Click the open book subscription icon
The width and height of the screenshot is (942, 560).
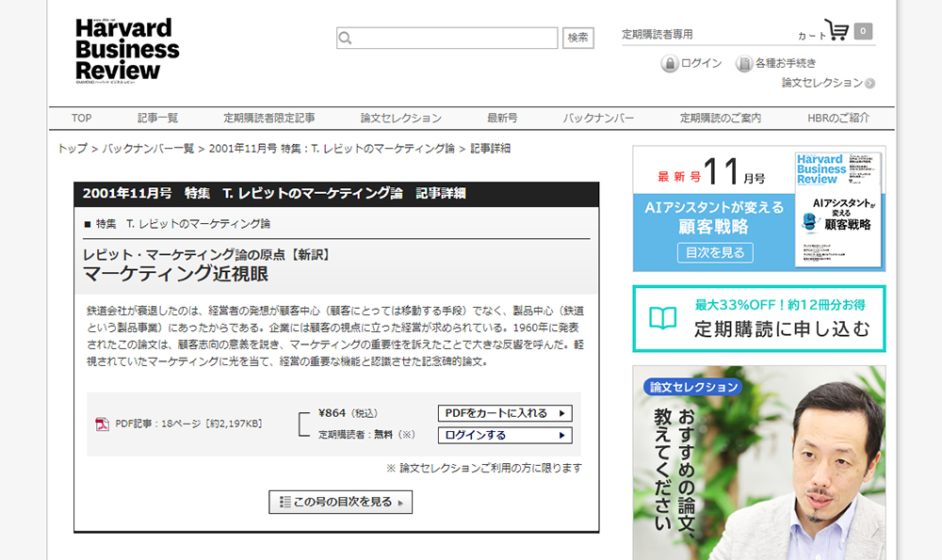pyautogui.click(x=663, y=318)
